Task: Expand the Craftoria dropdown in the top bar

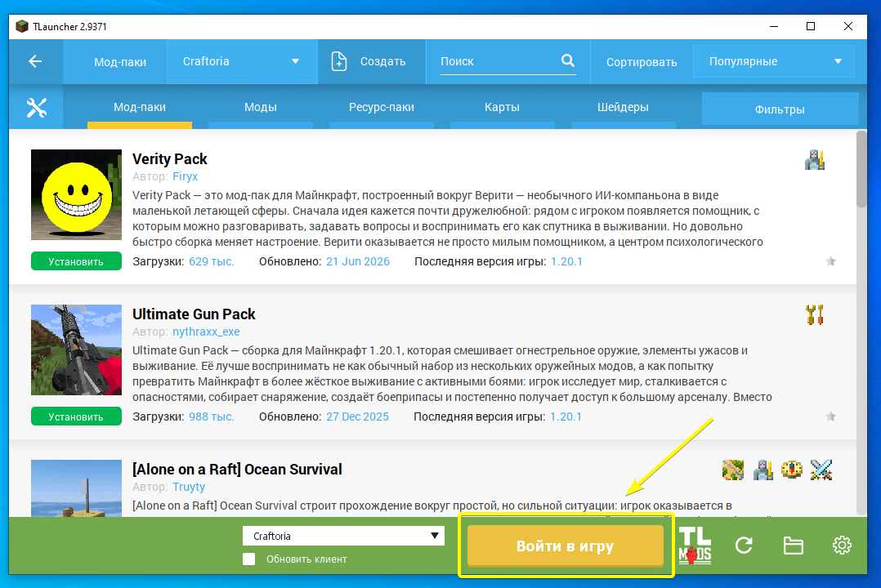Action: pos(242,61)
